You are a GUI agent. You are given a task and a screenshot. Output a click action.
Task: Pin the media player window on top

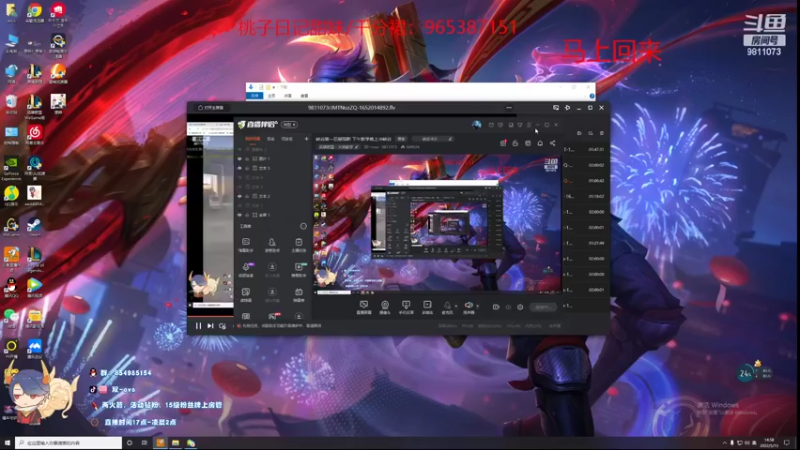567,108
